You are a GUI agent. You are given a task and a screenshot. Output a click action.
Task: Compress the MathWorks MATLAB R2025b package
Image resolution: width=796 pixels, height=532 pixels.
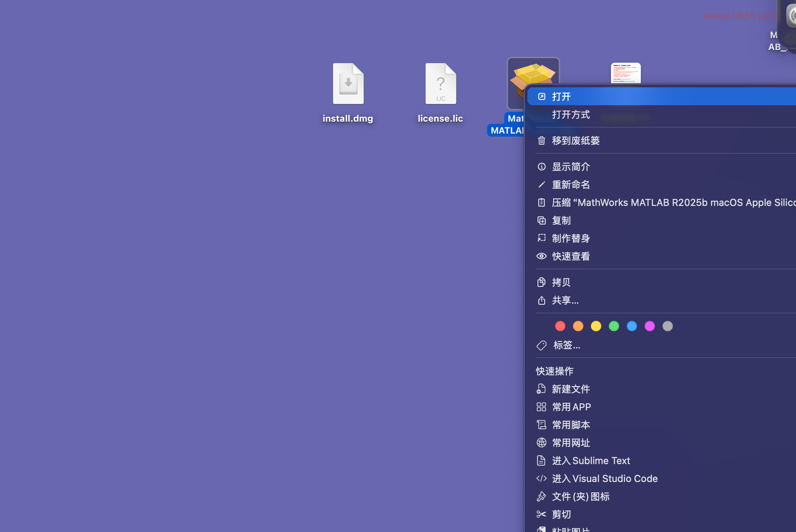coord(662,203)
